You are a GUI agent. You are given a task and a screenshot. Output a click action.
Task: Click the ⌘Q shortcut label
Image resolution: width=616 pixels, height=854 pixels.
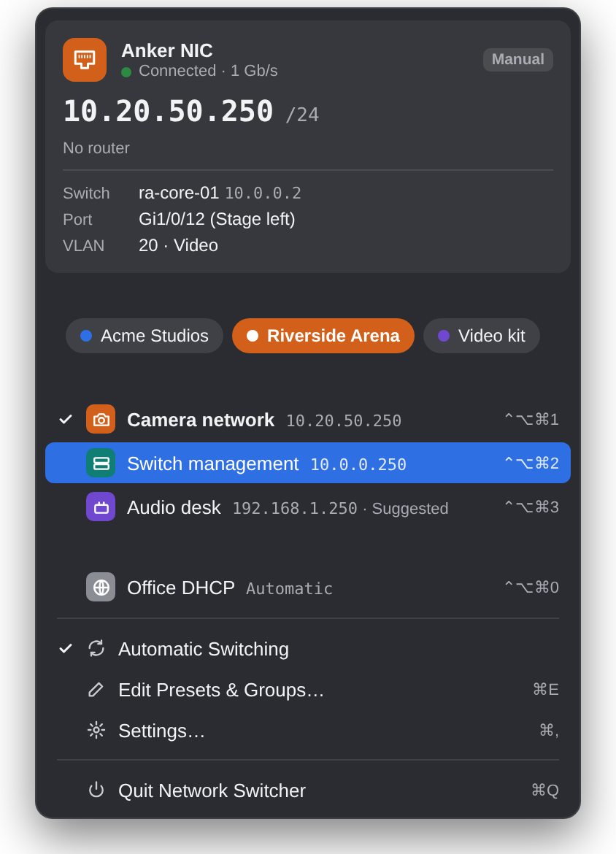pos(545,790)
